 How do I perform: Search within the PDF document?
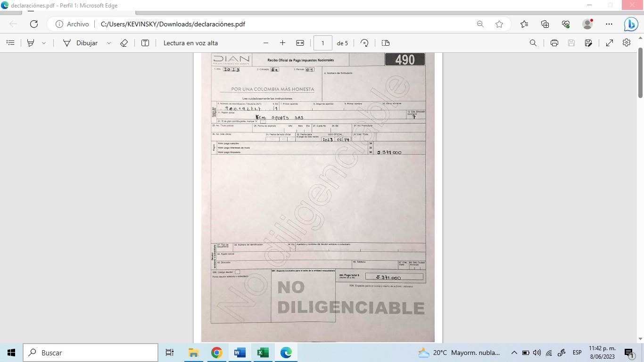pyautogui.click(x=533, y=43)
